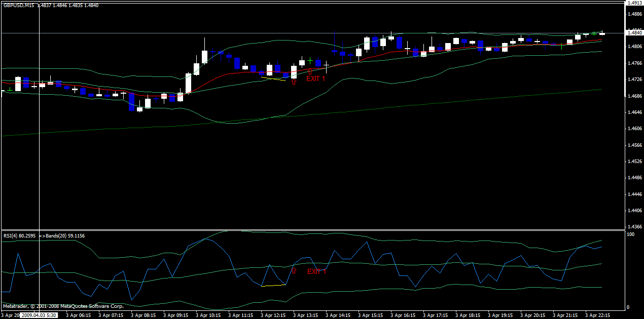Click the 3 Apr 22:15 time label
Image resolution: width=644 pixels, height=319 pixels.
[598, 315]
